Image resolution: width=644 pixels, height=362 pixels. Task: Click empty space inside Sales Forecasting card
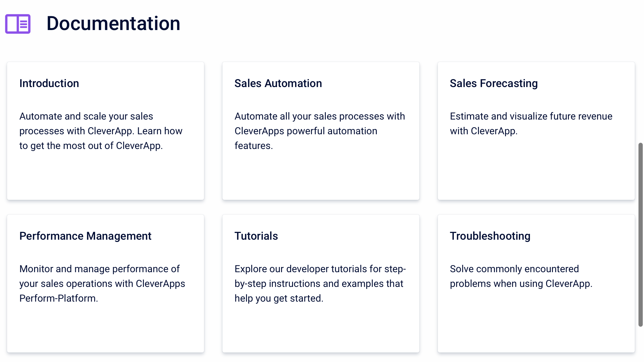[x=536, y=172]
